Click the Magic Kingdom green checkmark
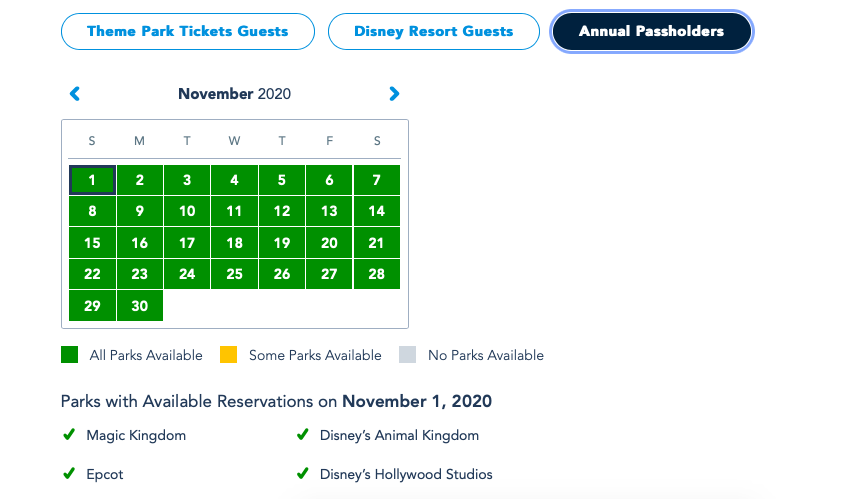The height and width of the screenshot is (499, 846). click(69, 435)
